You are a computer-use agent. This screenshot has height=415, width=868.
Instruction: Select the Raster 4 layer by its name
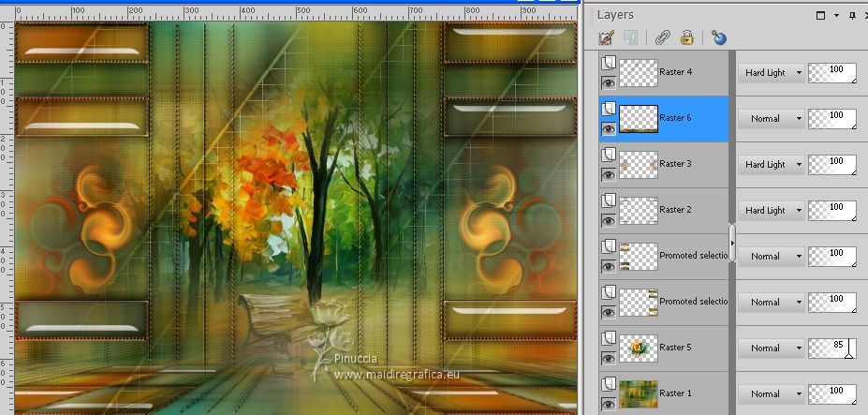point(675,72)
